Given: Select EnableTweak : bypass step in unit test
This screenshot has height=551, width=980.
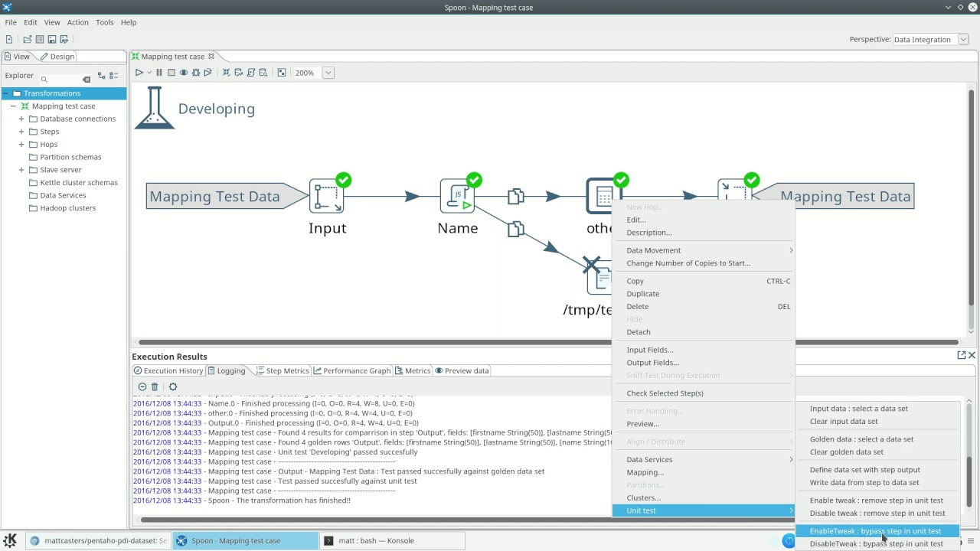Looking at the screenshot, I should [877, 531].
